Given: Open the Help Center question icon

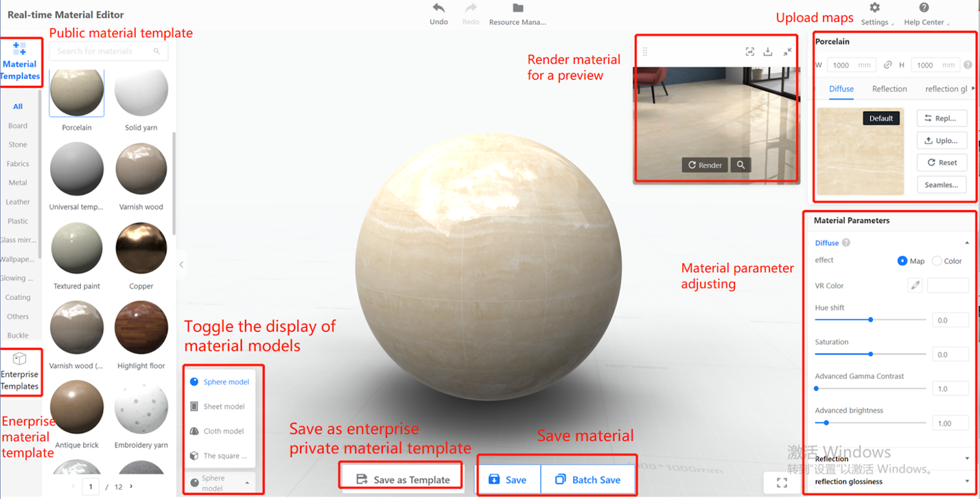Looking at the screenshot, I should (x=924, y=7).
